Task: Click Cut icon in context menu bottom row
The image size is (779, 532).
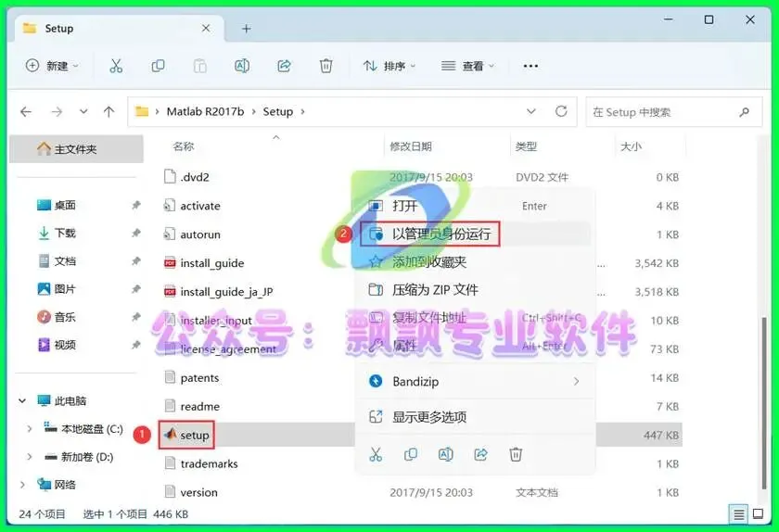Action: 377,454
